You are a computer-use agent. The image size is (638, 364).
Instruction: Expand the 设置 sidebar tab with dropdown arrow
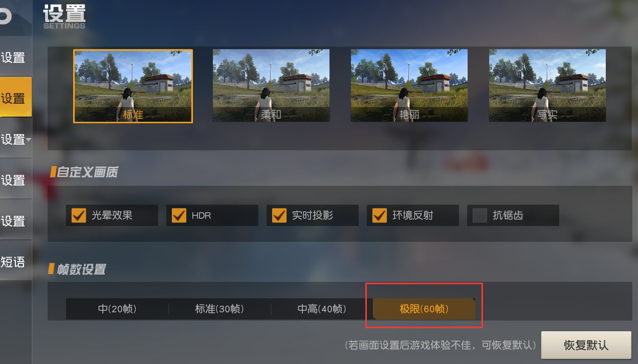pyautogui.click(x=15, y=139)
